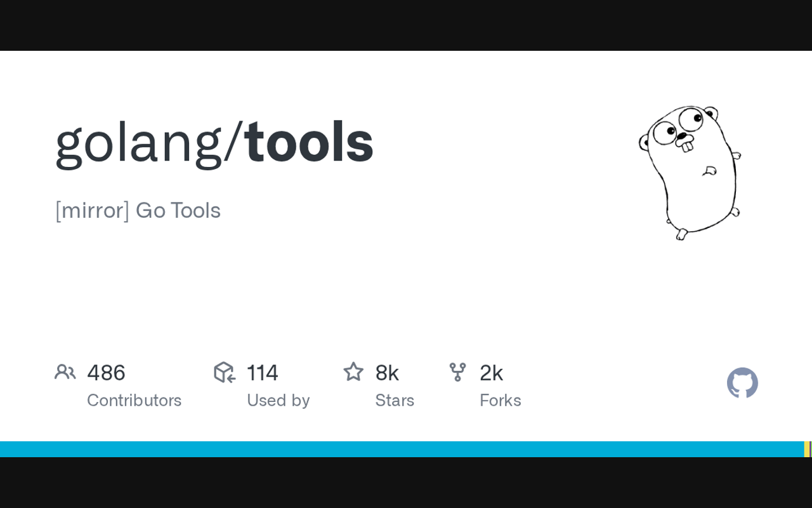Click the 486 contributors count
Image resolution: width=812 pixels, height=508 pixels.
tap(106, 373)
